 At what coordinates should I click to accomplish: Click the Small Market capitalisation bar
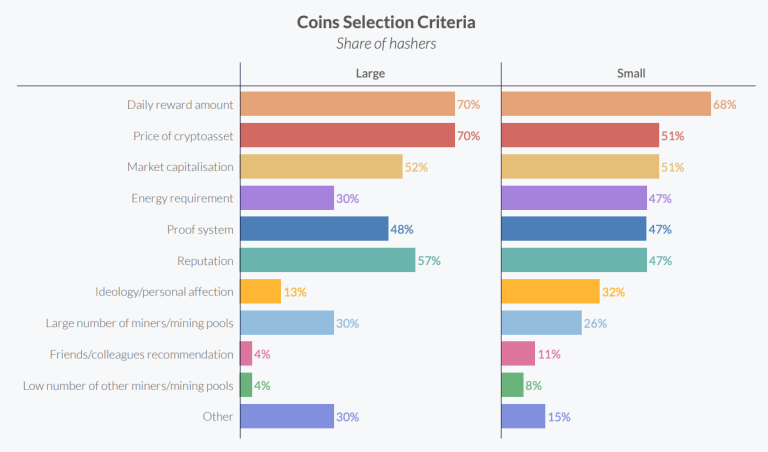pos(579,166)
